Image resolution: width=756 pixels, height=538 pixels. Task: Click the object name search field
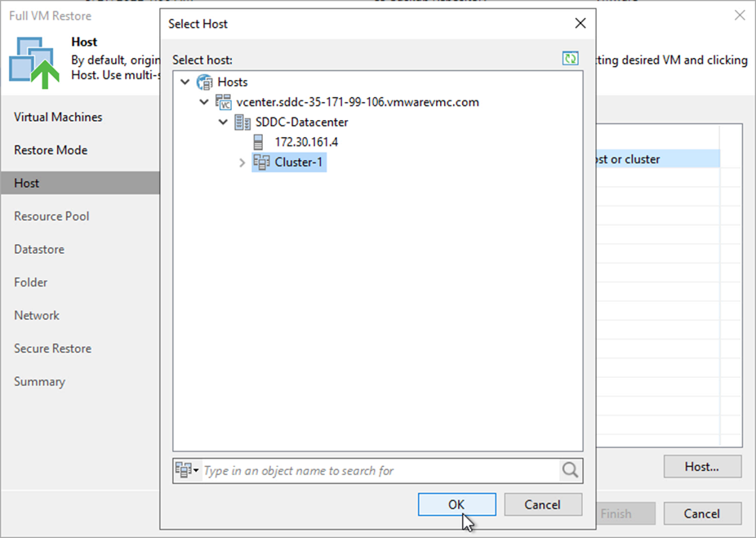(x=381, y=470)
